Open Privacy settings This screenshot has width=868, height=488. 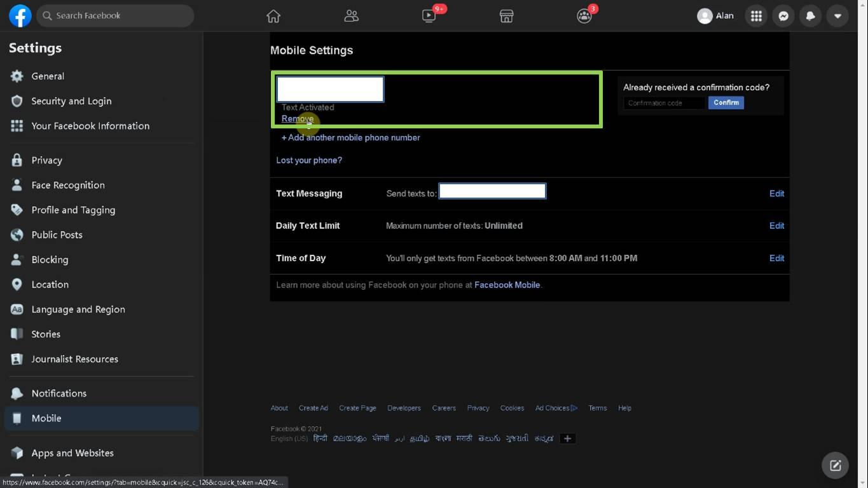pos(102,160)
